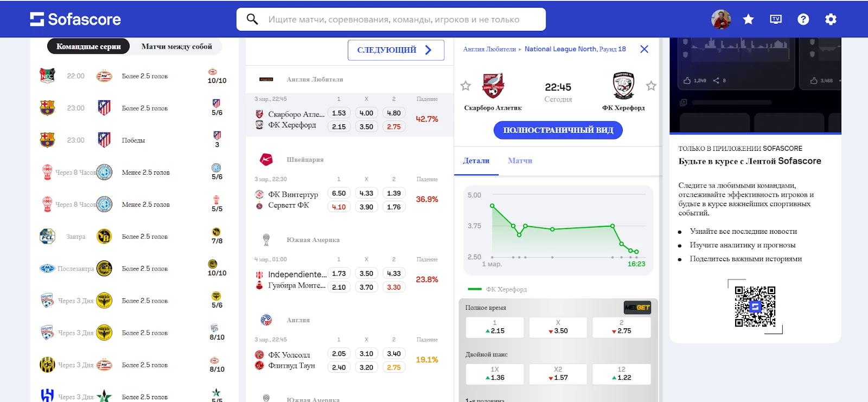Click ФК Херефорд team crest in panel
The width and height of the screenshot is (868, 402).
[624, 86]
